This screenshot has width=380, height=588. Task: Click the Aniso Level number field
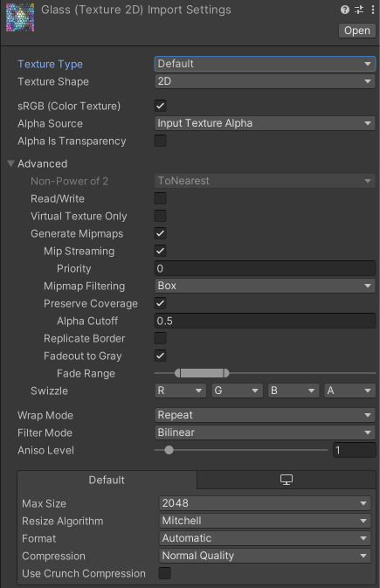354,450
